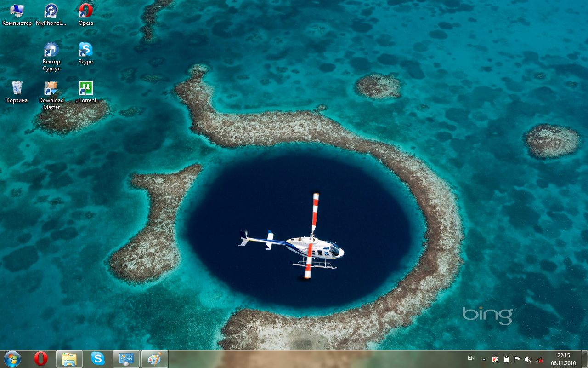Viewport: 588px width, 368px height.
Task: Click Show desktop strip at taskbar end
Action: coord(584,359)
